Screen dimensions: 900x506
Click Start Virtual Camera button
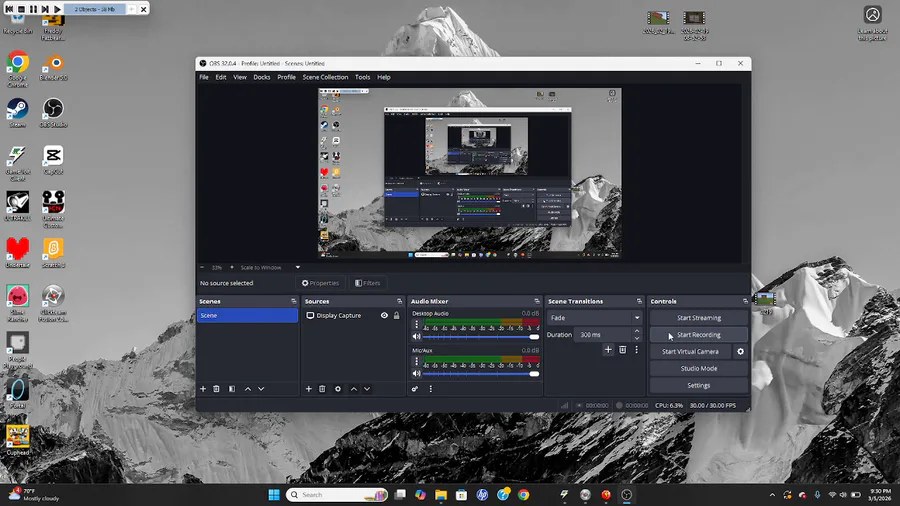click(690, 352)
